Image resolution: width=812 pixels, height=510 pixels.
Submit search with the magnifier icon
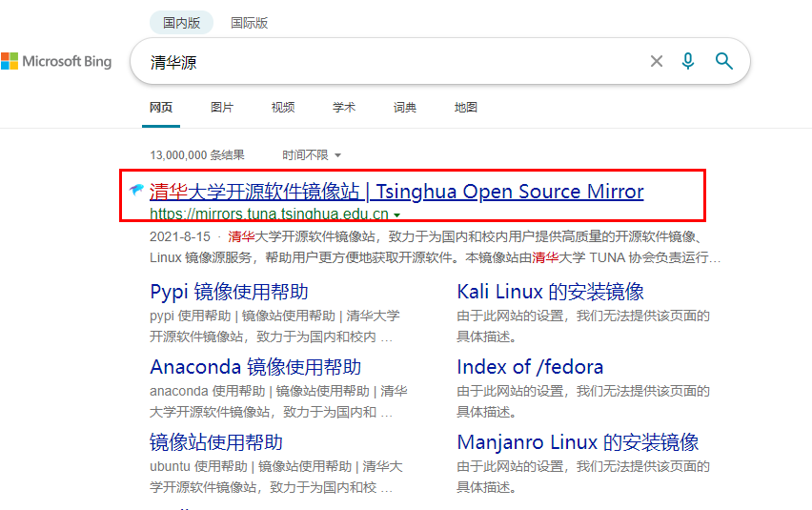(724, 61)
